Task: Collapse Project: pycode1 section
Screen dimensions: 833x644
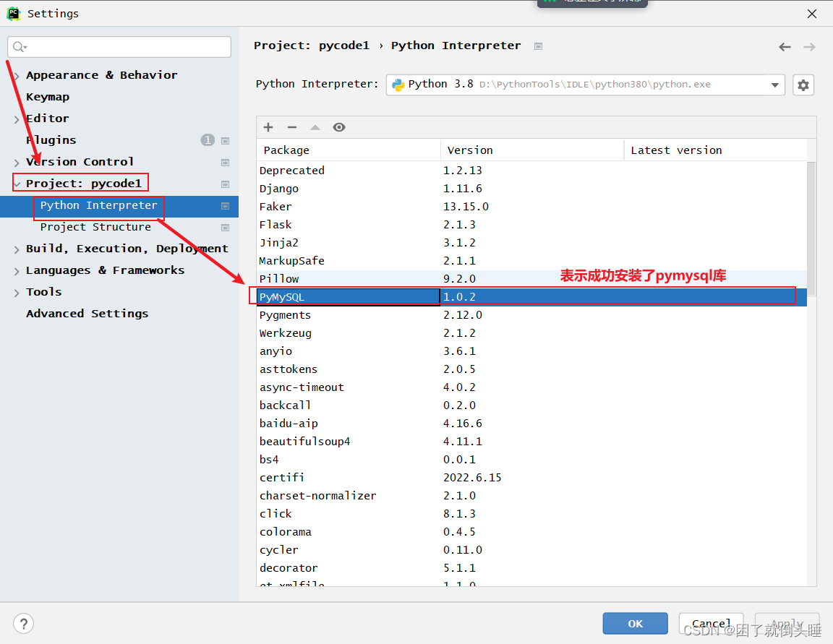Action: point(17,184)
